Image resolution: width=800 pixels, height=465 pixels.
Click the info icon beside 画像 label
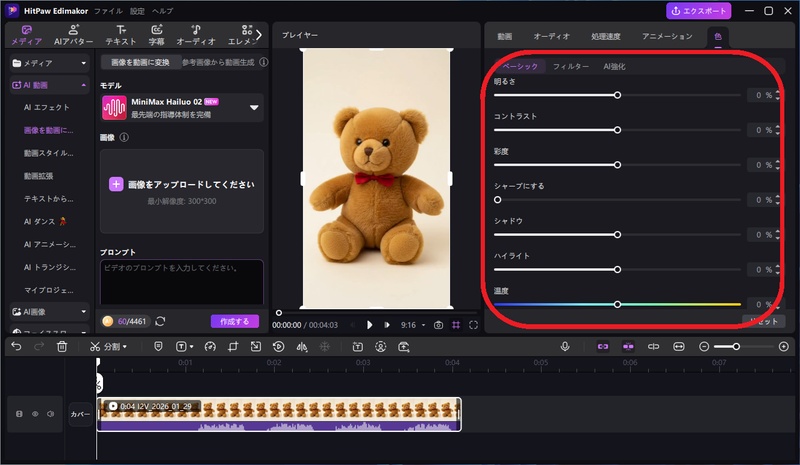124,137
